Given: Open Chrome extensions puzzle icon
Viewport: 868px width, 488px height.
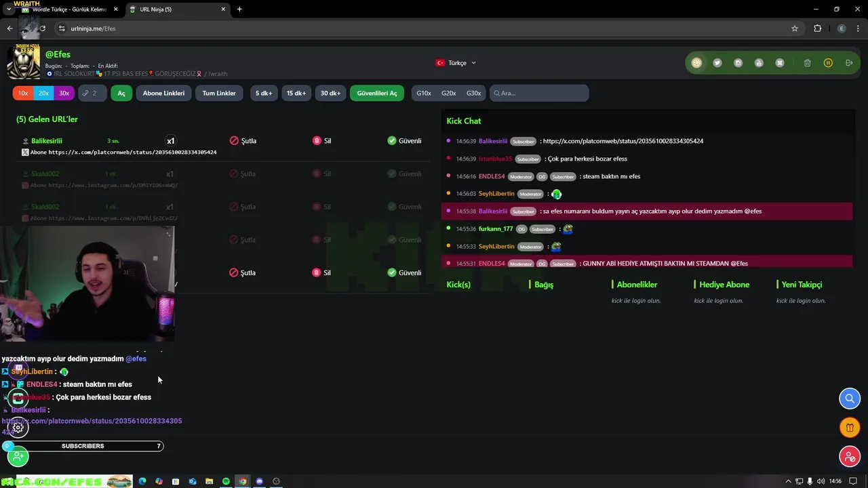Looking at the screenshot, I should (817, 28).
